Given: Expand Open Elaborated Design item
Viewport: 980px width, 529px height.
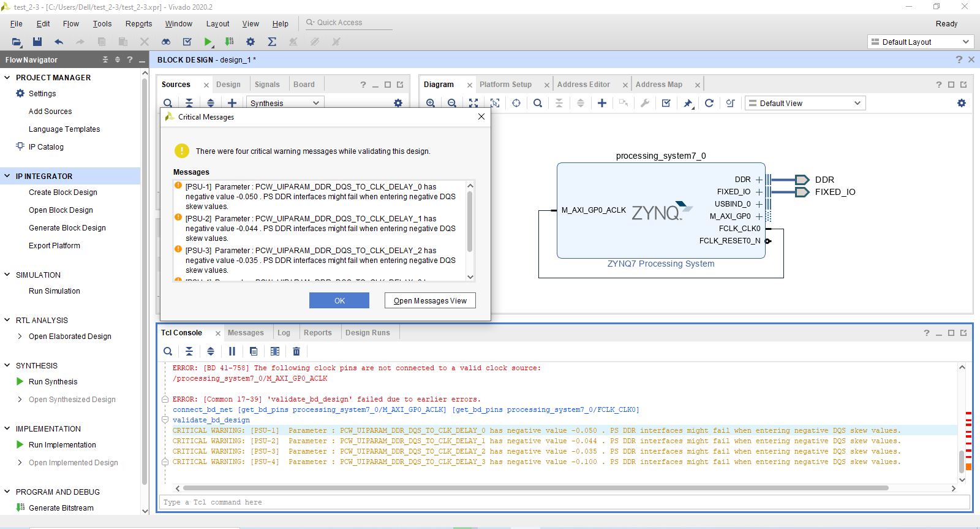Looking at the screenshot, I should point(20,337).
